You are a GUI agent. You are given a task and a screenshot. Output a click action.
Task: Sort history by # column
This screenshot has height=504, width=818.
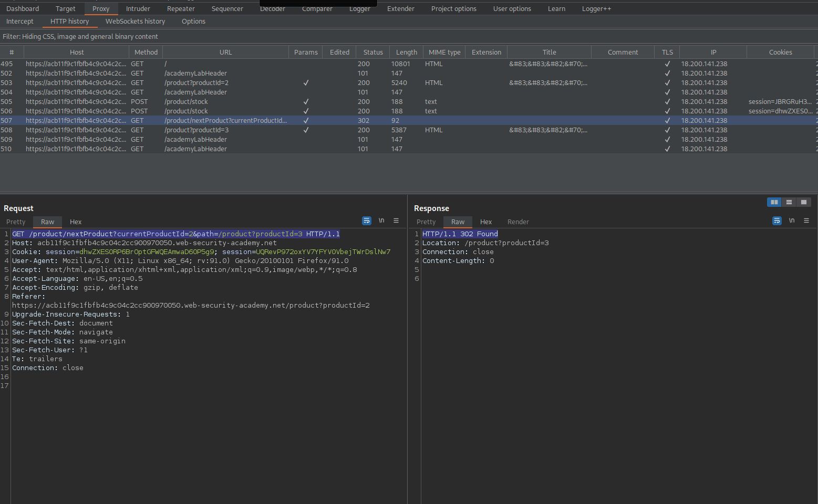coord(12,52)
